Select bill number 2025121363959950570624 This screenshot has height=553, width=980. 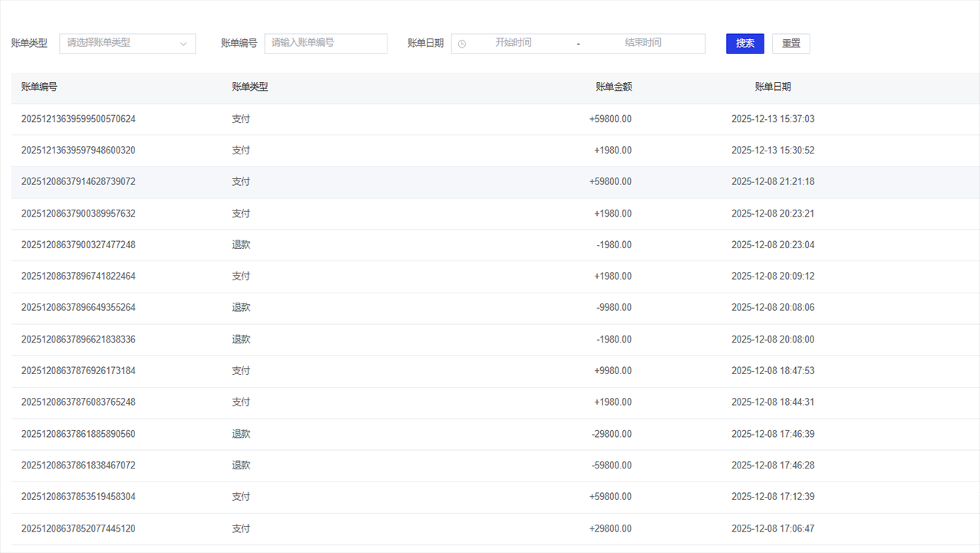point(78,119)
